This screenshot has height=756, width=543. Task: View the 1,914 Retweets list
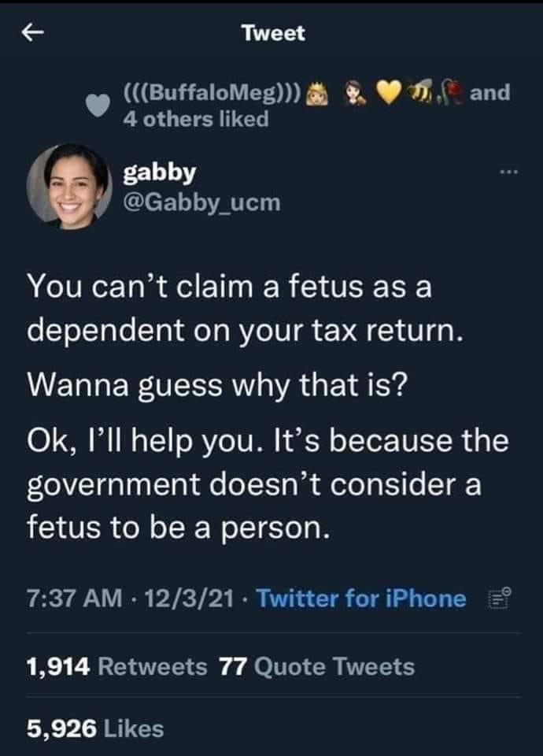[x=116, y=667]
